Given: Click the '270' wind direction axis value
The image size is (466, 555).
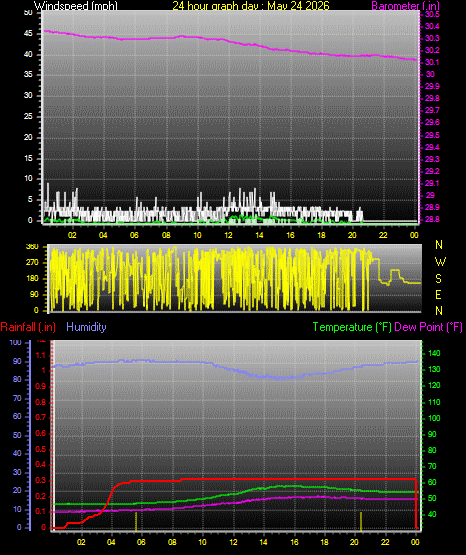Looking at the screenshot, I should tap(32, 263).
